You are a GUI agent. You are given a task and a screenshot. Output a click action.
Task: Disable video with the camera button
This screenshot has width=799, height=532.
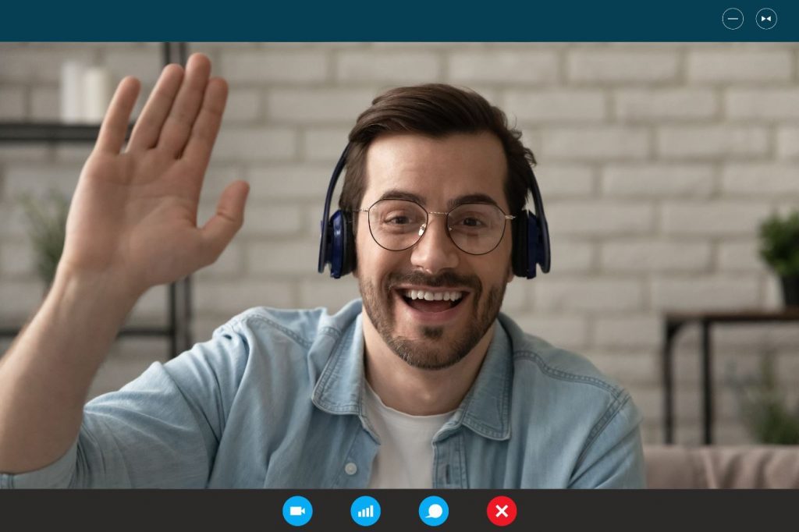pyautogui.click(x=297, y=511)
